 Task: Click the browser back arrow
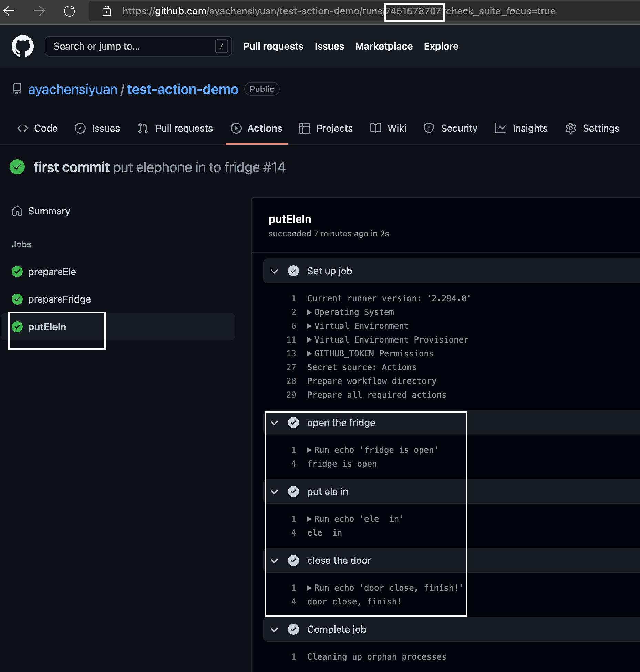pos(9,11)
